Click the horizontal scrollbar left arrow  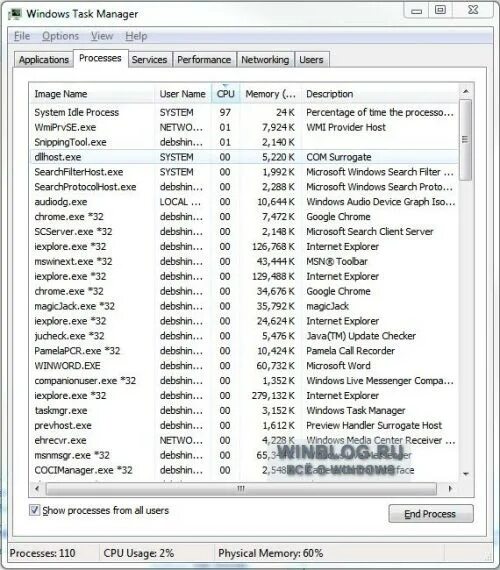click(x=37, y=489)
